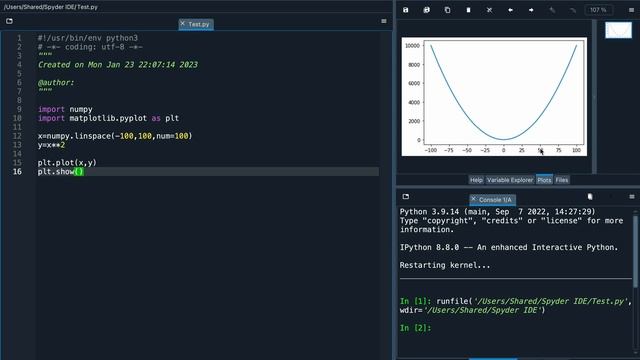Click the Zoom out plot icon
The width and height of the screenshot is (640, 360).
point(573,10)
